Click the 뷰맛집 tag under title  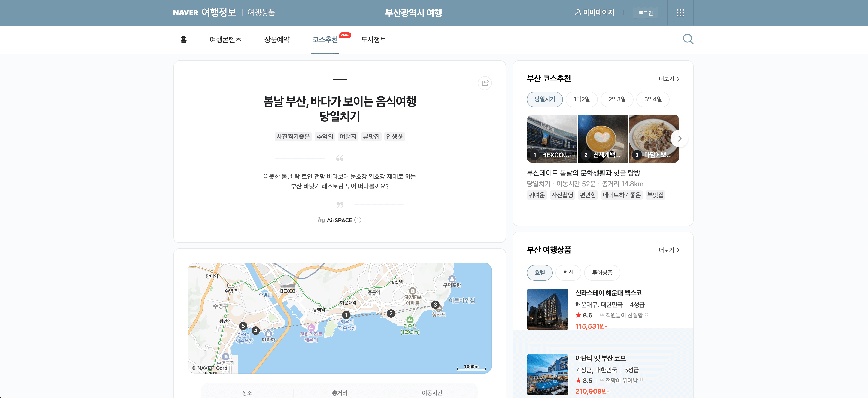pos(371,136)
